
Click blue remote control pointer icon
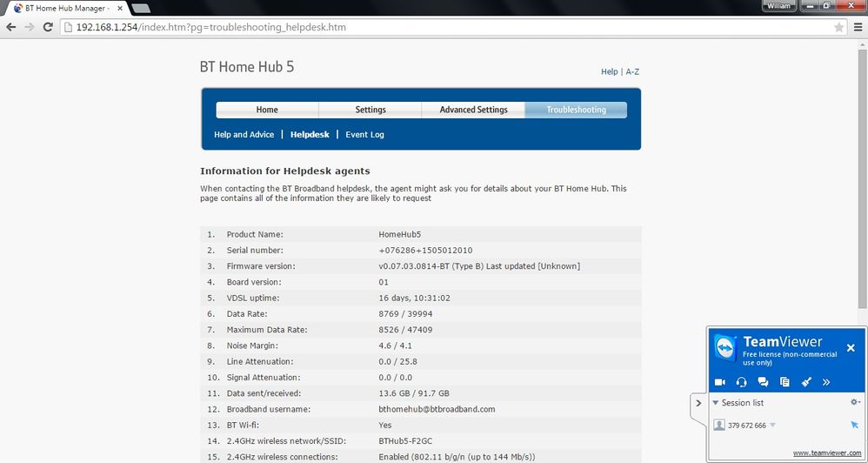[854, 425]
